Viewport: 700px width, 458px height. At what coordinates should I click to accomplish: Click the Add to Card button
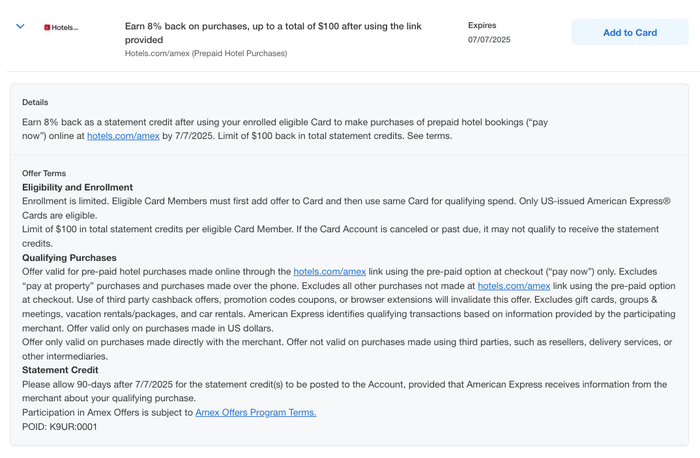630,32
